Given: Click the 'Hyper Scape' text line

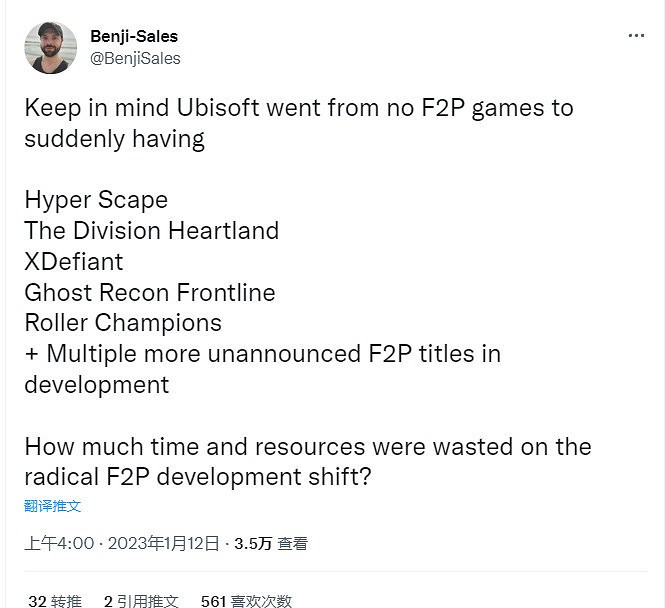Looking at the screenshot, I should click(x=96, y=199).
